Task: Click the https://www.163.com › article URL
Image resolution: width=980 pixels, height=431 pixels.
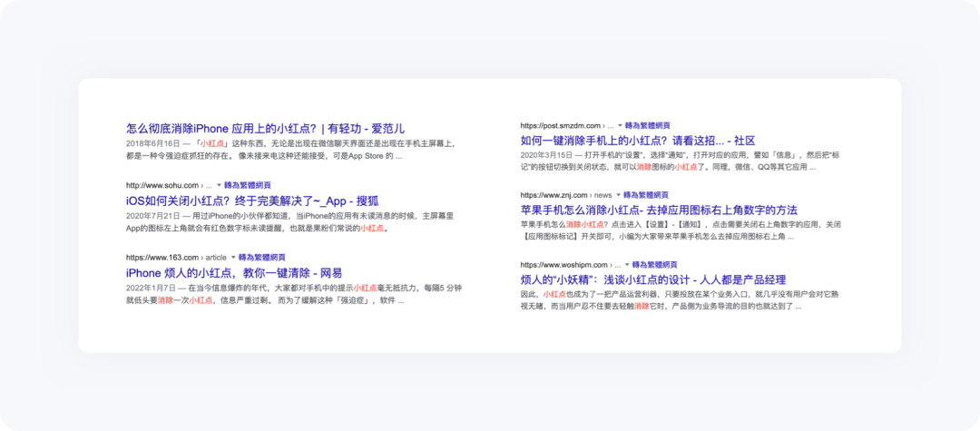Action: point(176,258)
